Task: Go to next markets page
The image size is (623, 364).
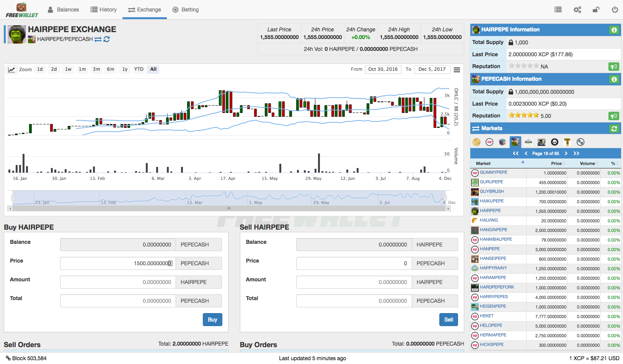Action: (566, 153)
